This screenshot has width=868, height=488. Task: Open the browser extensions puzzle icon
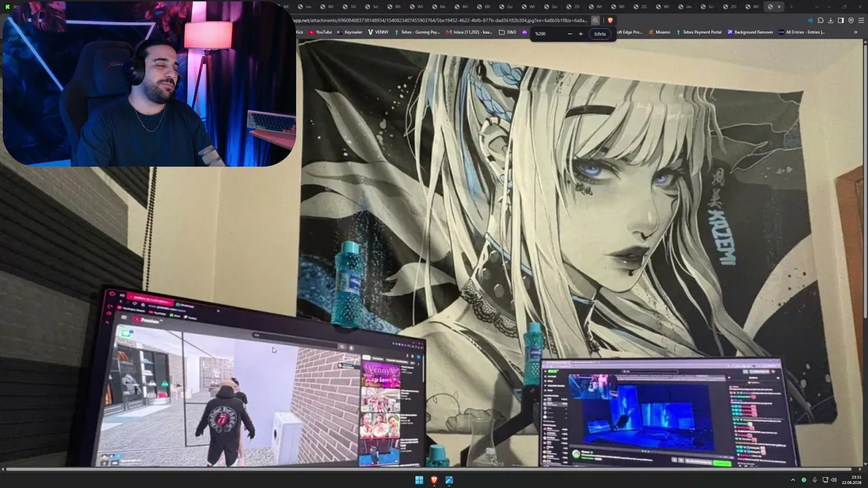[x=821, y=20]
